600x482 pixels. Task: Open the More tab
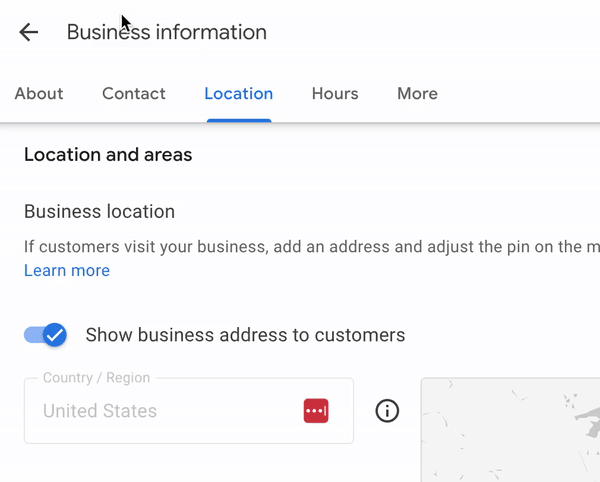(x=417, y=94)
